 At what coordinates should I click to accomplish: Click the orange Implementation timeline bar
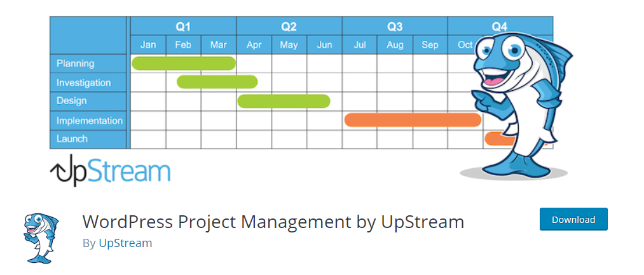413,120
